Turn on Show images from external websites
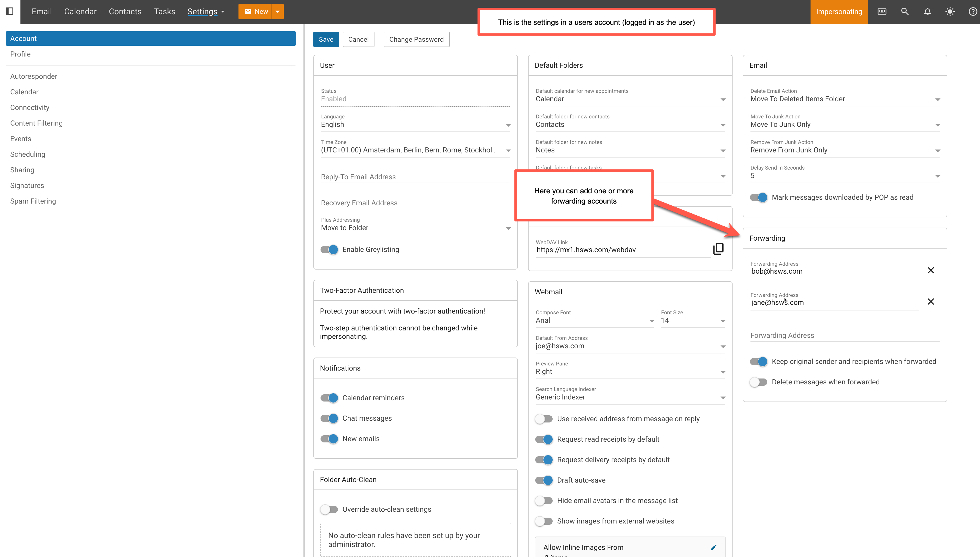Screen dimensions: 980x557 544,521
